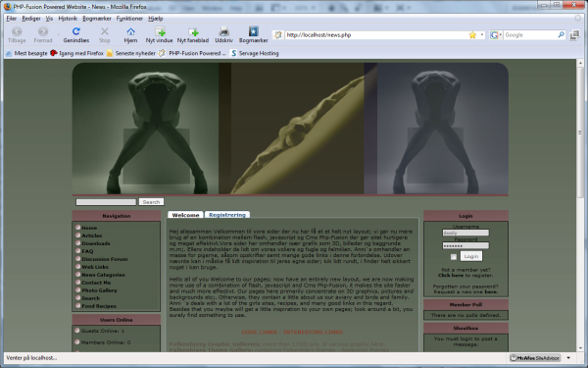Open Nyt faneblad new tab icon

[x=193, y=31]
